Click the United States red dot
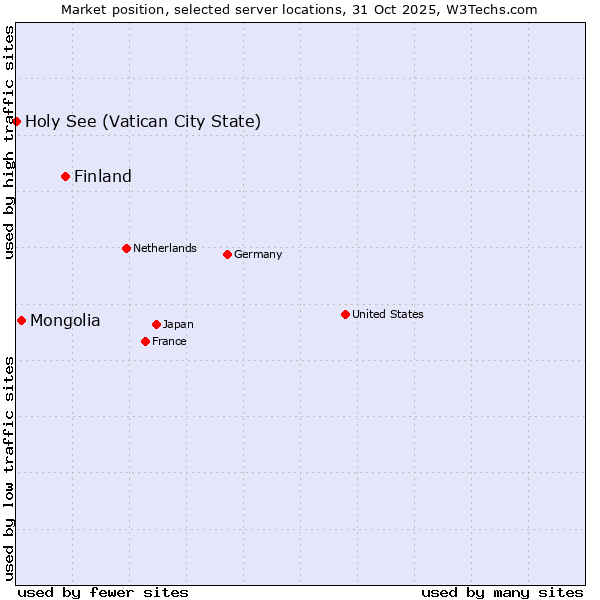This screenshot has width=600, height=600. click(x=345, y=314)
